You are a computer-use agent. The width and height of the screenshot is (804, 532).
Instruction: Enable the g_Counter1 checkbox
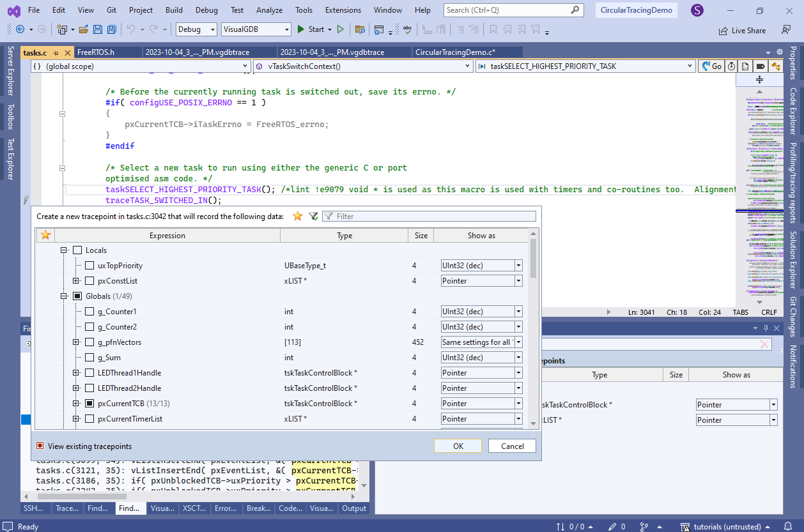(x=89, y=312)
